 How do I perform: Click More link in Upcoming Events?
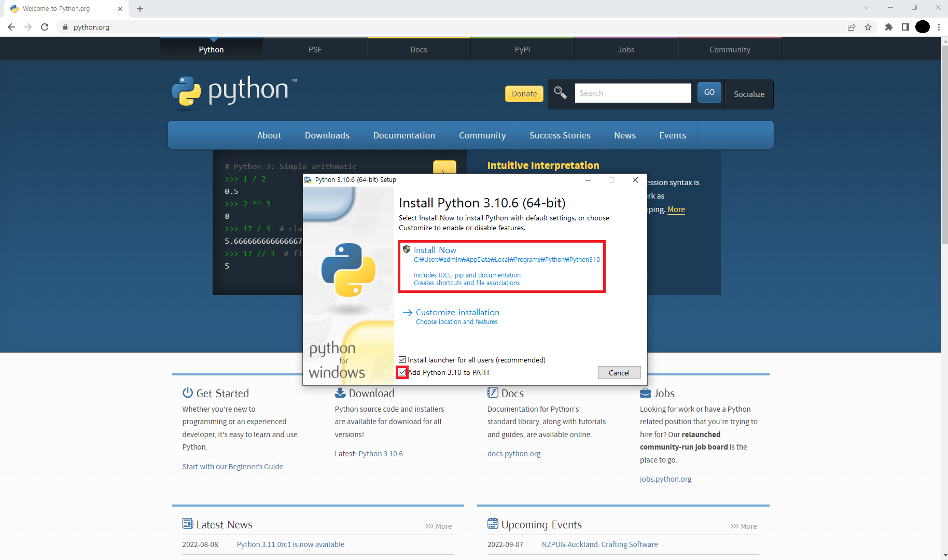(x=744, y=526)
